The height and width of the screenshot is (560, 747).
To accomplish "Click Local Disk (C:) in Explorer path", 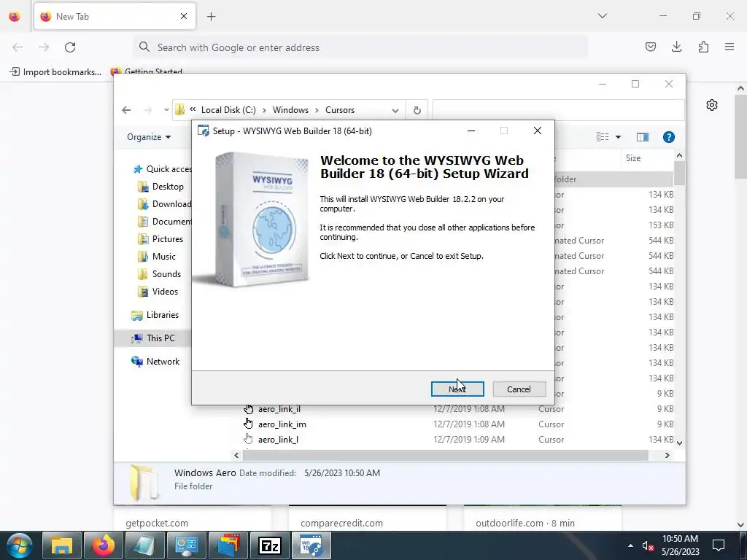I will (228, 110).
